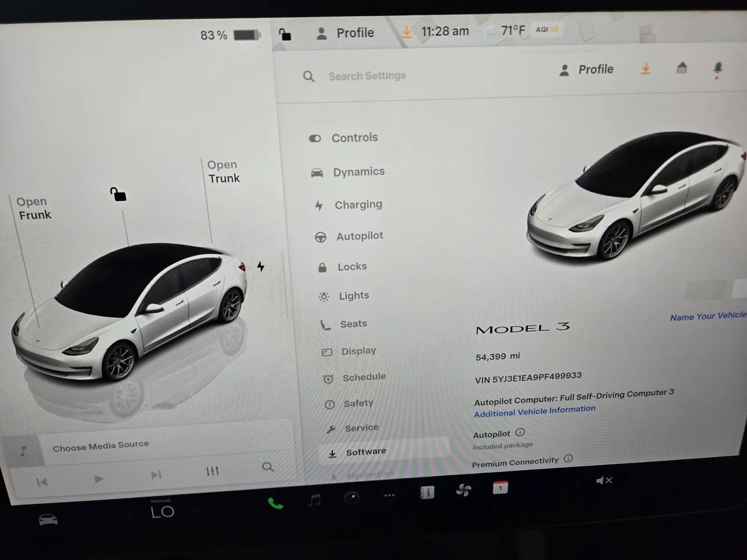Click the Additional Vehicle Information link
The width and height of the screenshot is (747, 560).
pyautogui.click(x=535, y=411)
